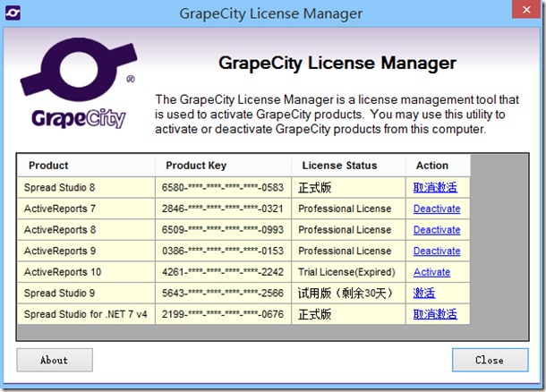Image resolution: width=546 pixels, height=392 pixels.
Task: Deactivate the ActiveReports 9 license
Action: [x=437, y=251]
